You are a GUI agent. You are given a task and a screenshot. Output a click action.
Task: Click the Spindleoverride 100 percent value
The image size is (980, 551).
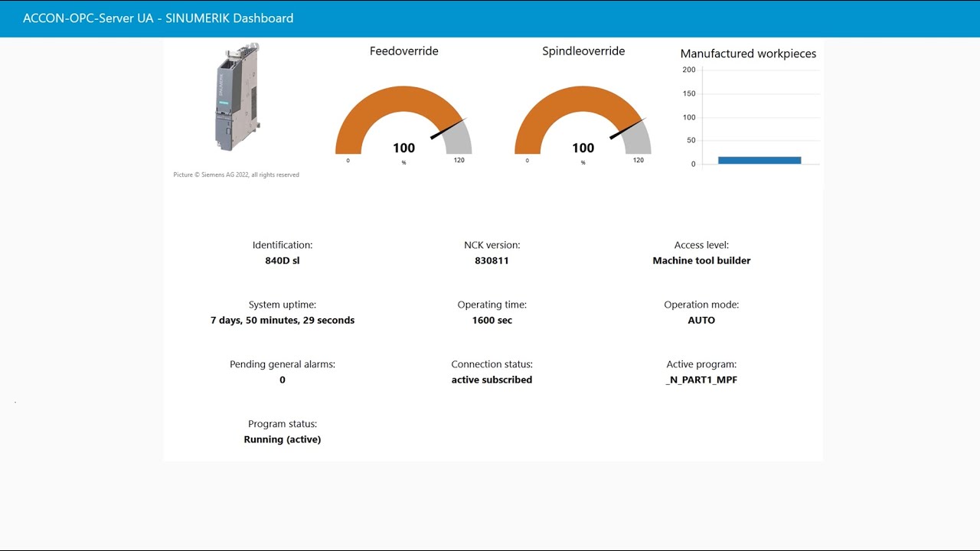583,148
